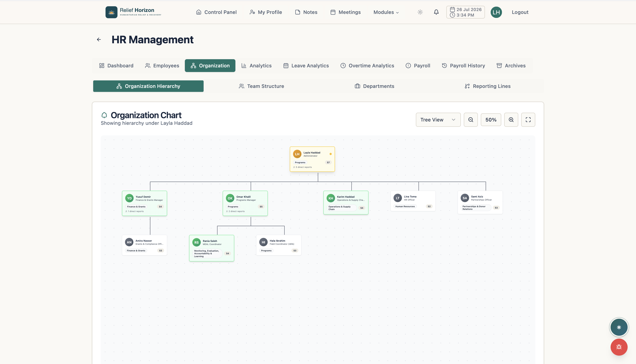Open the Leave Analytics tab
Screen dimensions: 636x364
306,66
